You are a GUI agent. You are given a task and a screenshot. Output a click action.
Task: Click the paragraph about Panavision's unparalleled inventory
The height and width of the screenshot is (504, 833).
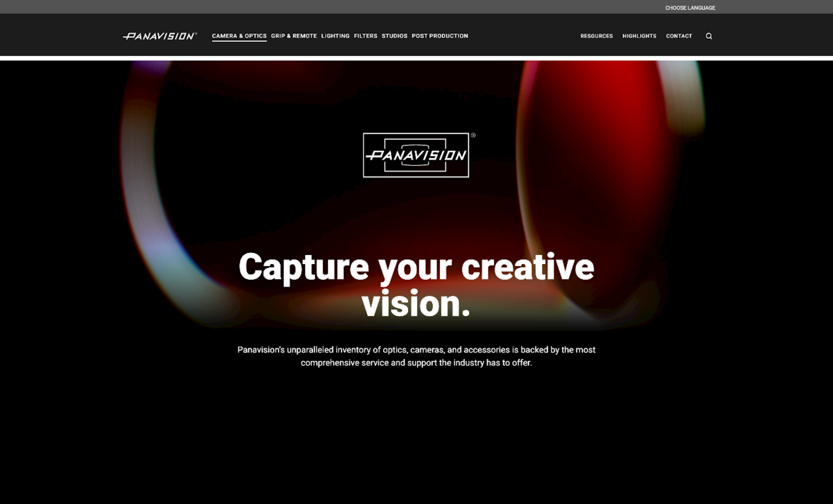(416, 356)
